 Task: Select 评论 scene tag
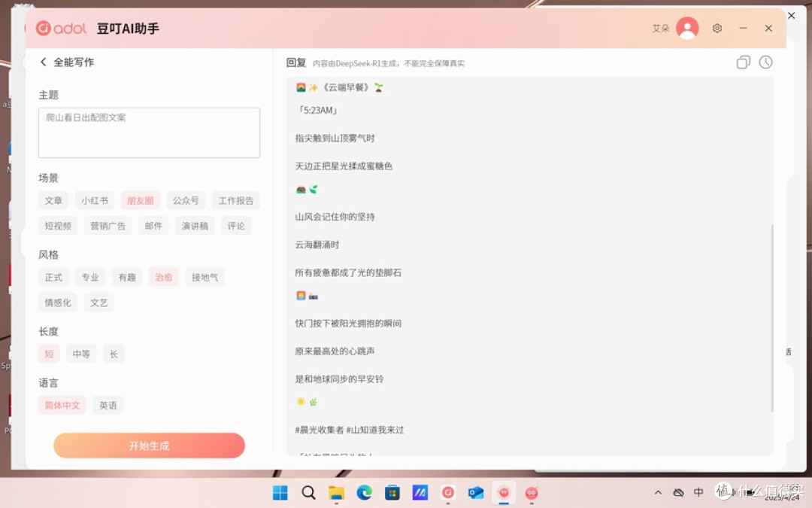pyautogui.click(x=236, y=226)
